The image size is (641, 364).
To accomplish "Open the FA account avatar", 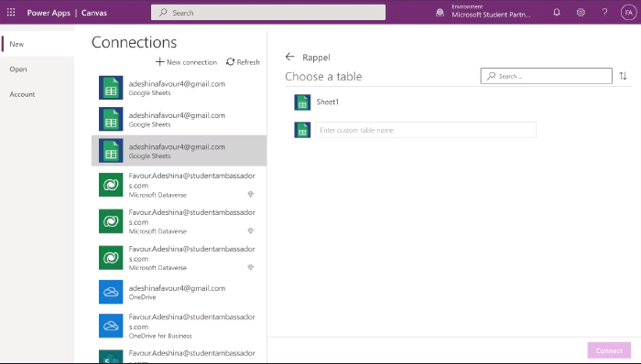I will pyautogui.click(x=628, y=12).
